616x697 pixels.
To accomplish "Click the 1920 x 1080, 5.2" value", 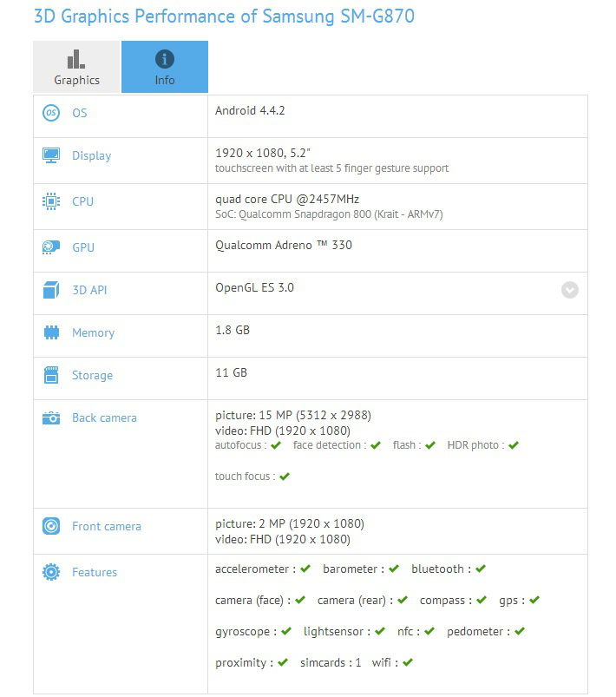I will pos(263,153).
